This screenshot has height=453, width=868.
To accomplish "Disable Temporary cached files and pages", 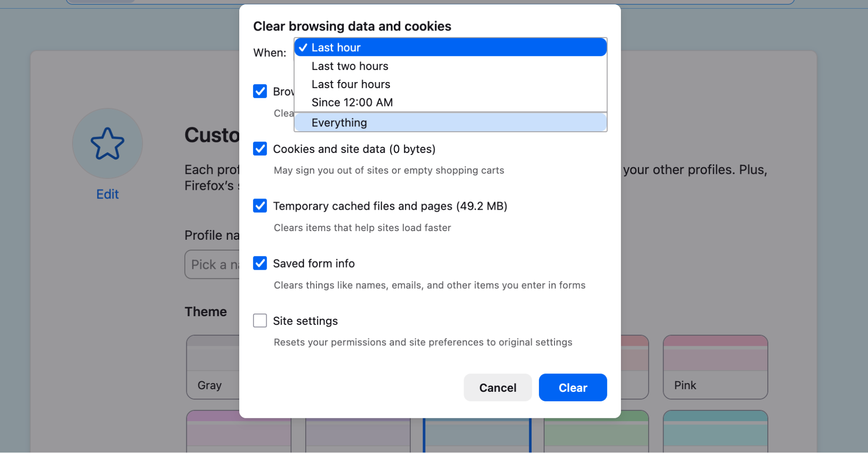I will pos(260,206).
